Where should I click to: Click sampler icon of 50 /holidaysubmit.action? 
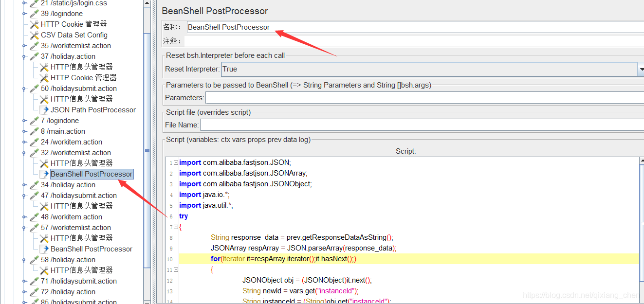point(34,89)
